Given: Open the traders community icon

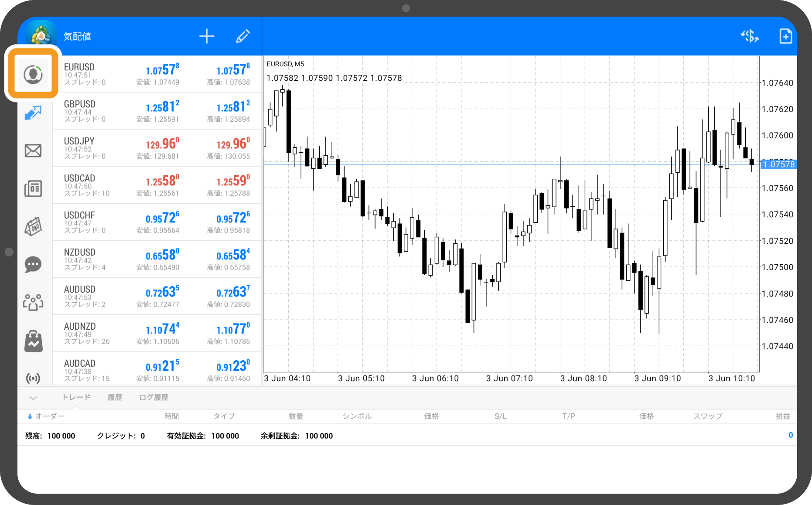Looking at the screenshot, I should pos(33,302).
